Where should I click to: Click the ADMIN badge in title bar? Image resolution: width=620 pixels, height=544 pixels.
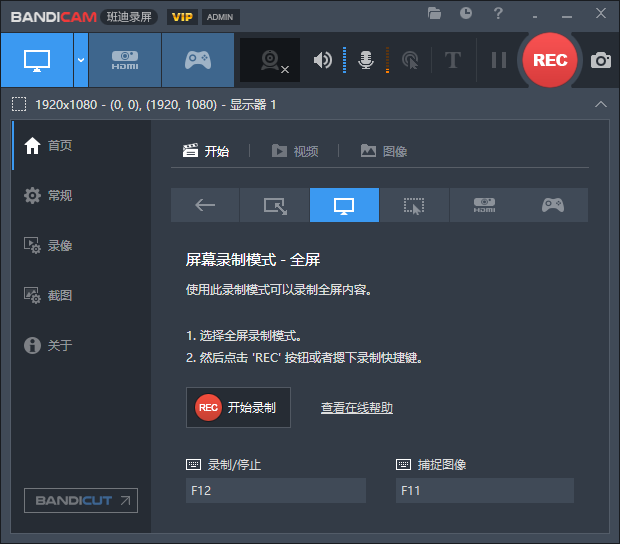pos(220,17)
